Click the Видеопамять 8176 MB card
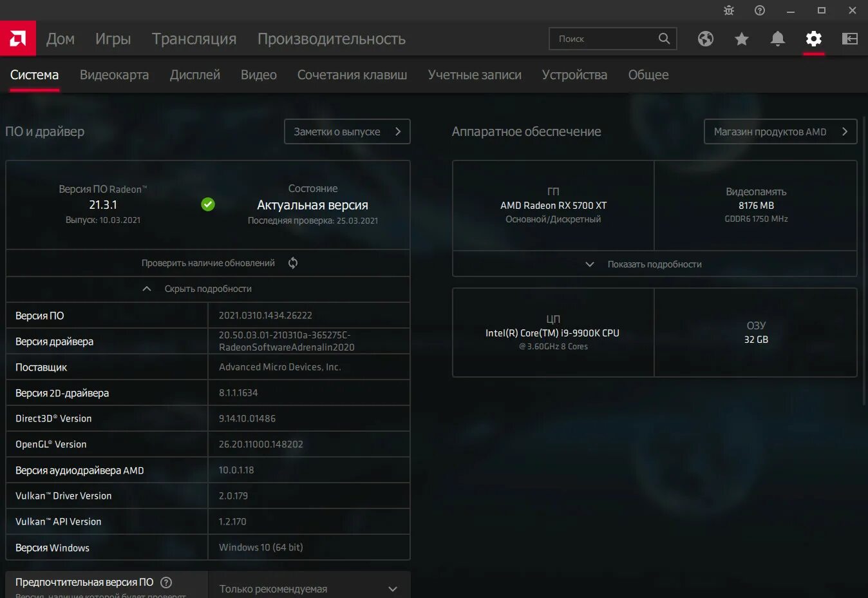Screen dimensions: 868x598 click(x=756, y=206)
